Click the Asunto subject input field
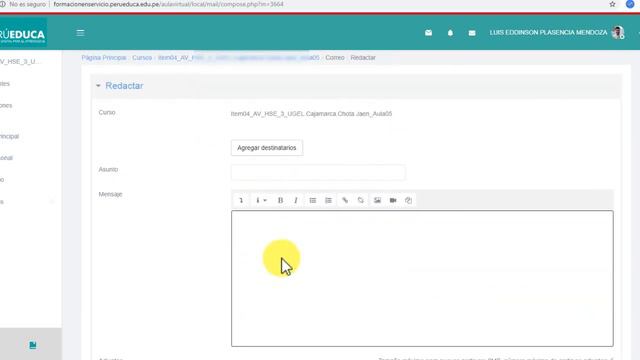The width and height of the screenshot is (640, 360). 318,172
